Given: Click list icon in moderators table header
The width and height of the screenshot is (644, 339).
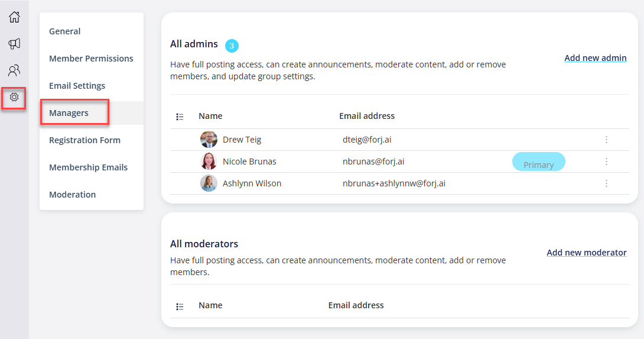Looking at the screenshot, I should [x=180, y=306].
